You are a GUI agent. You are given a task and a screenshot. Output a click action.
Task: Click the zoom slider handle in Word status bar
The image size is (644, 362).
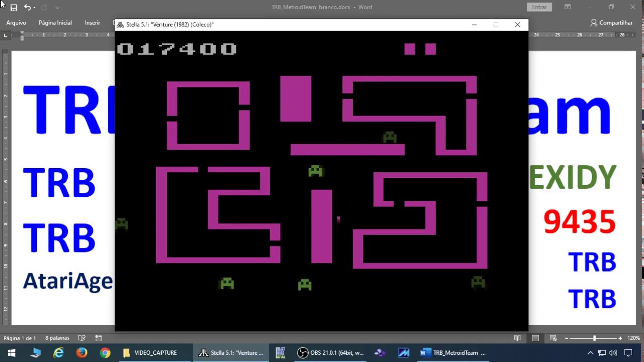594,338
